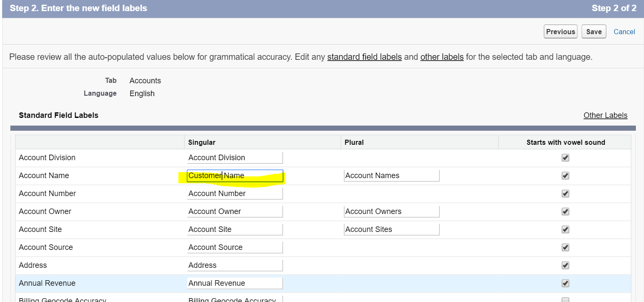The height and width of the screenshot is (302, 644).
Task: Open the other labels link in description
Action: click(x=442, y=57)
